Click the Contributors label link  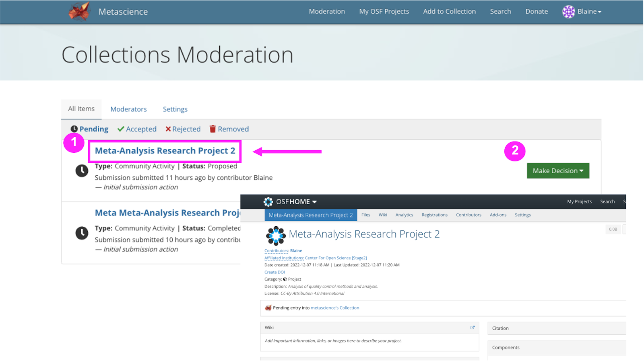(276, 251)
